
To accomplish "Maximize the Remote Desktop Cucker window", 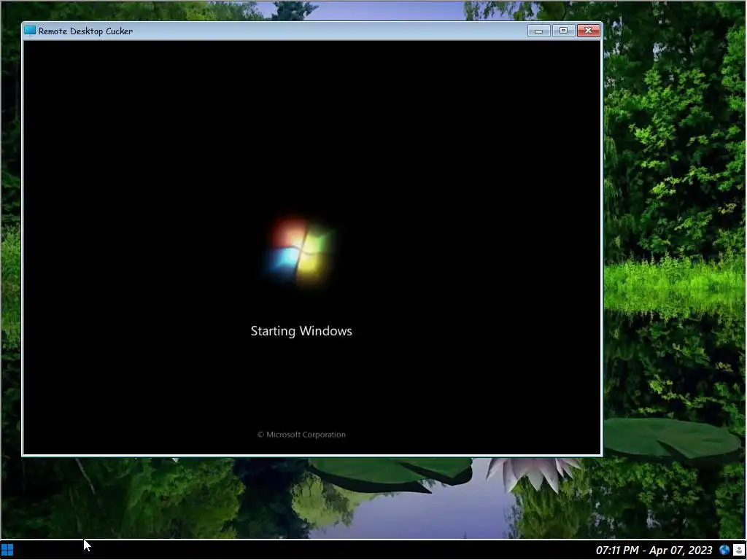I will click(564, 31).
